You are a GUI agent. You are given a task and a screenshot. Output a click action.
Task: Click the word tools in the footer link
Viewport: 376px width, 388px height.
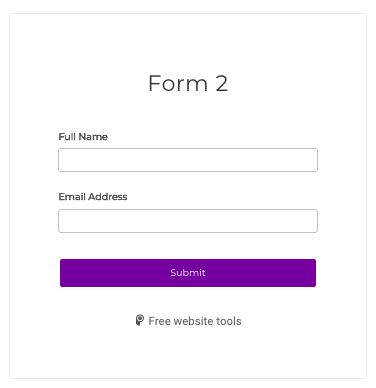click(x=229, y=321)
